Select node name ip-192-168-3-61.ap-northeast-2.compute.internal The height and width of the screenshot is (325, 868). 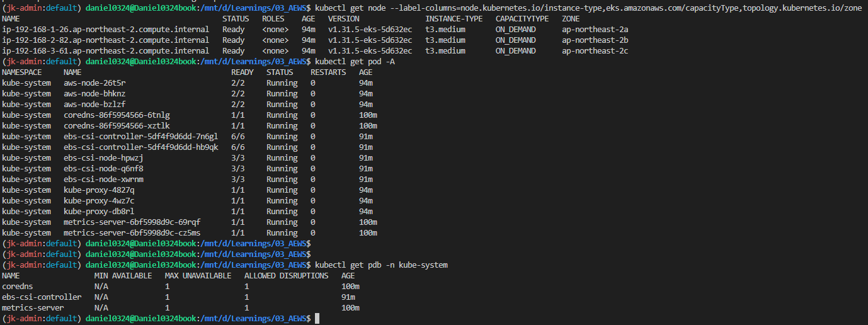[106, 51]
